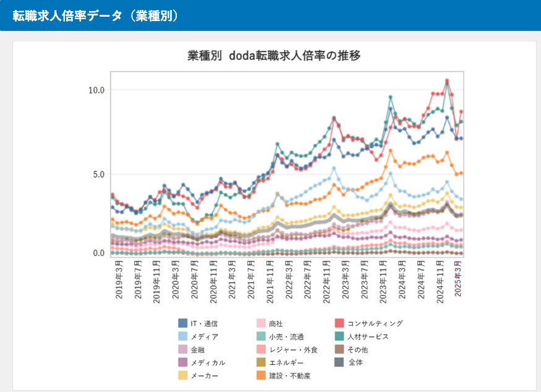Viewport: 541px width, 392px height.
Task: Click the 2022年11月 x-axis label
Action: click(x=326, y=282)
